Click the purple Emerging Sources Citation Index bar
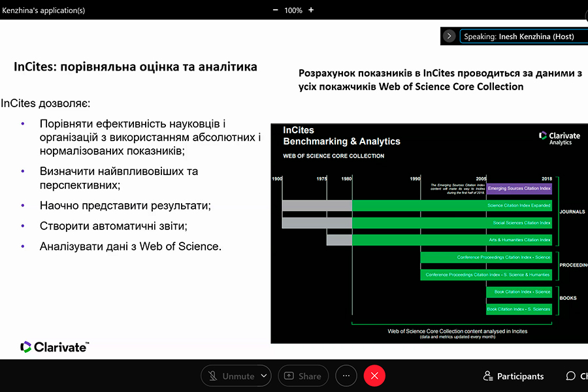This screenshot has height=392, width=588. (519, 189)
